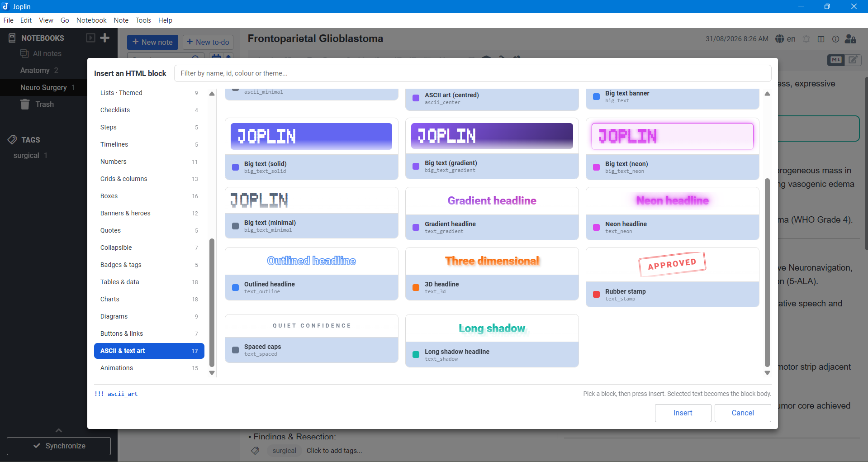Edit the note in an external editor
The image size is (868, 462).
(x=854, y=60)
